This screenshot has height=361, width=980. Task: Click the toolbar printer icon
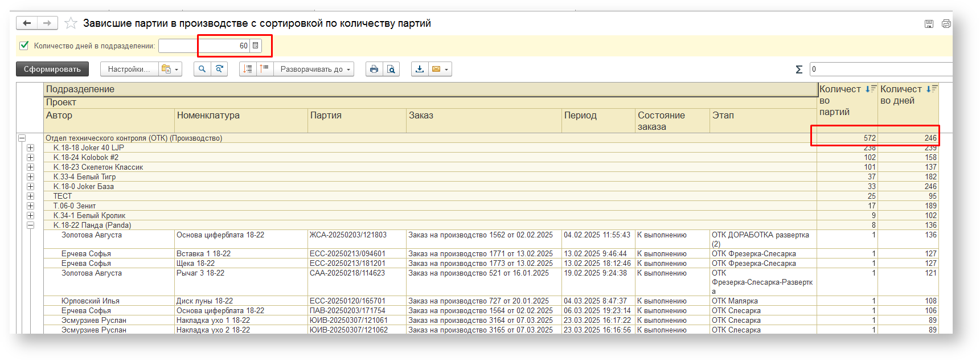374,69
